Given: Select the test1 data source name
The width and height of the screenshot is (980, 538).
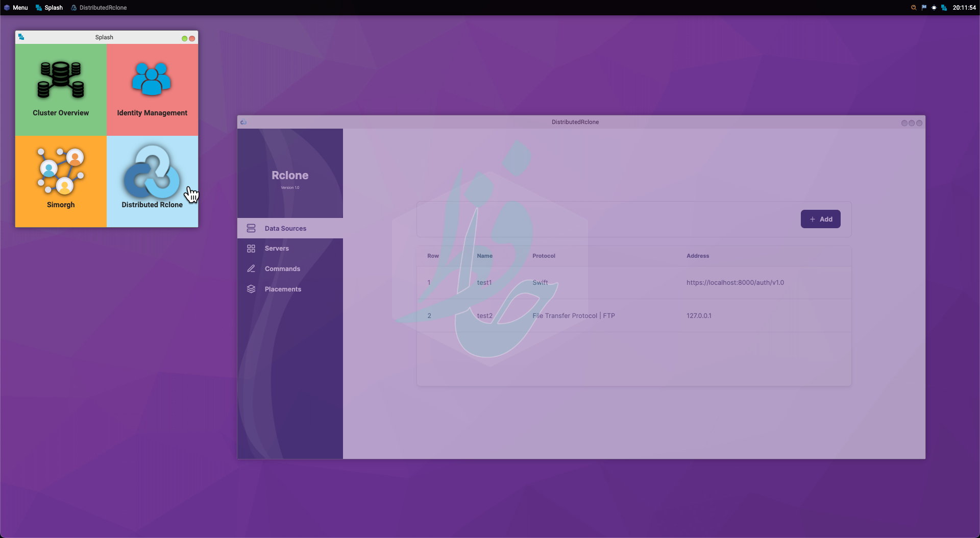Looking at the screenshot, I should [484, 282].
